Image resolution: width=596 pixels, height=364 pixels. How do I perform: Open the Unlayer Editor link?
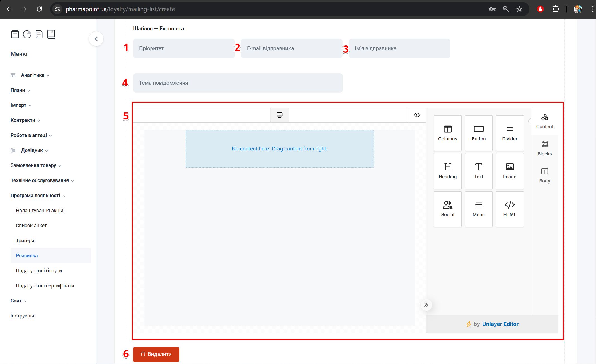[x=500, y=324]
